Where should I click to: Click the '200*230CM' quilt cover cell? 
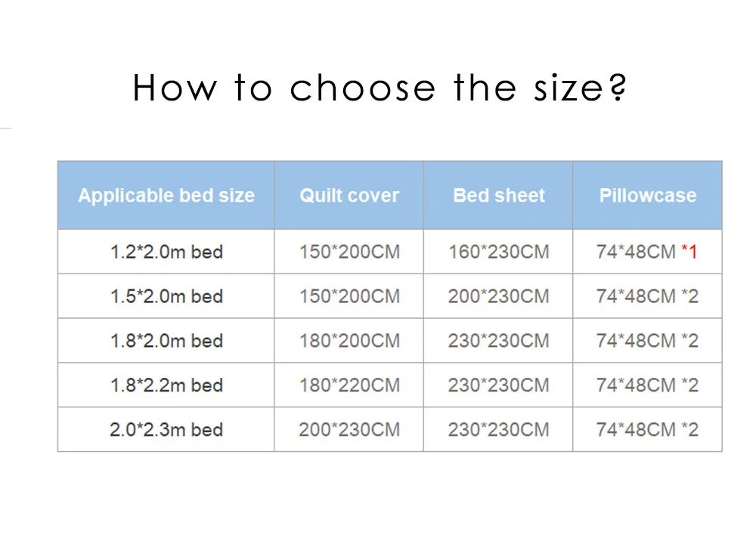tap(349, 429)
